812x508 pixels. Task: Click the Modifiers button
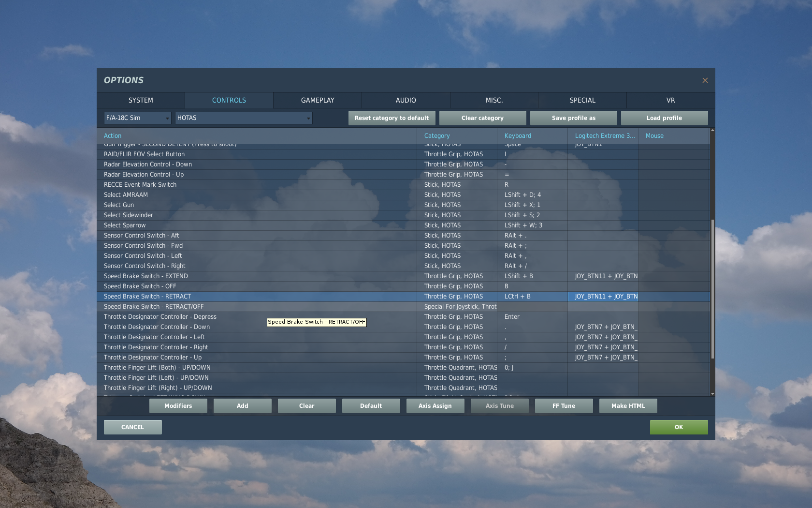tap(178, 406)
